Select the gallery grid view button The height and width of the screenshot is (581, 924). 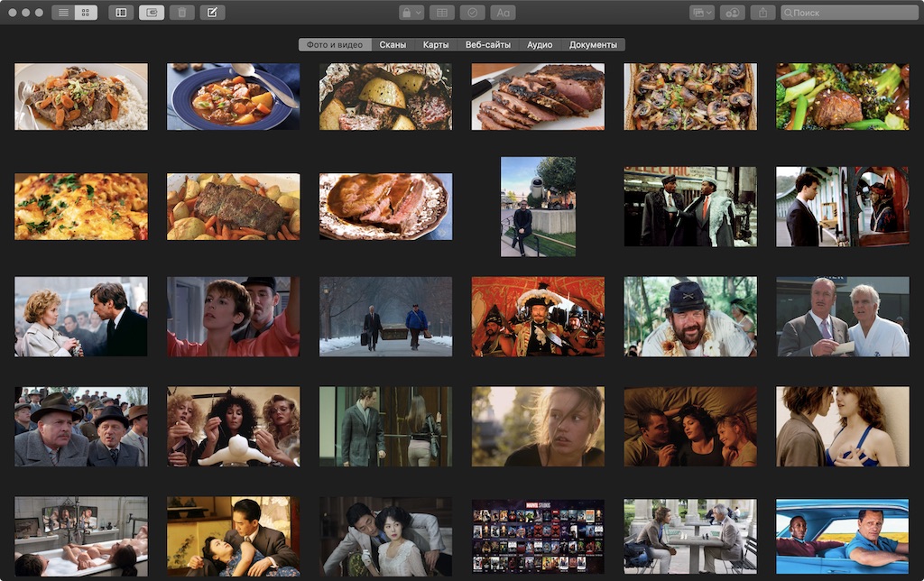pos(86,13)
